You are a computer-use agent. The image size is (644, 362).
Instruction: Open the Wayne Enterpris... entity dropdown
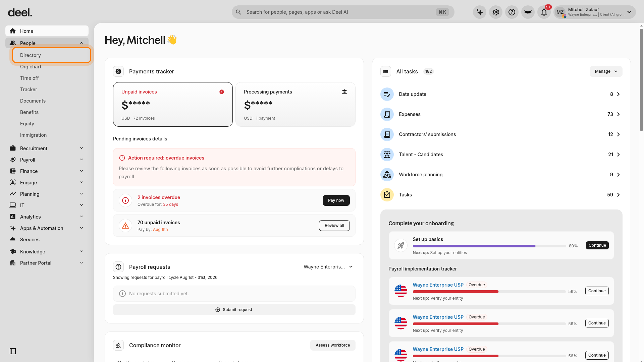(x=328, y=267)
